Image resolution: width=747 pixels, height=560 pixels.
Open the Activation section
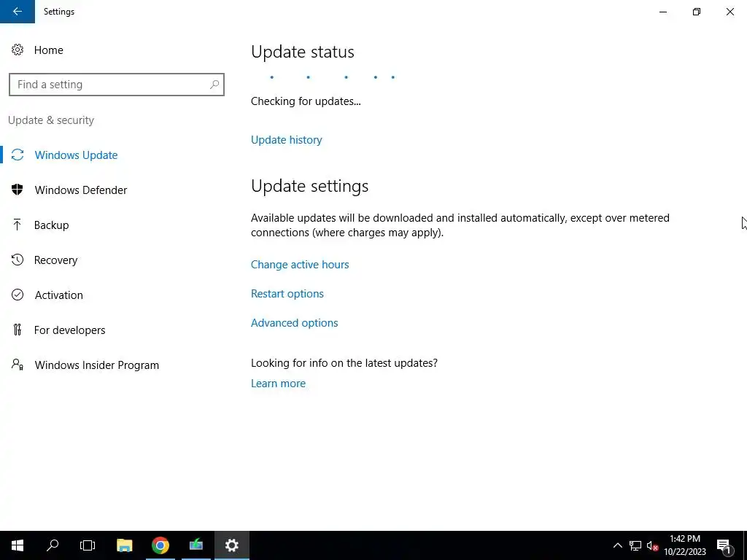[59, 295]
